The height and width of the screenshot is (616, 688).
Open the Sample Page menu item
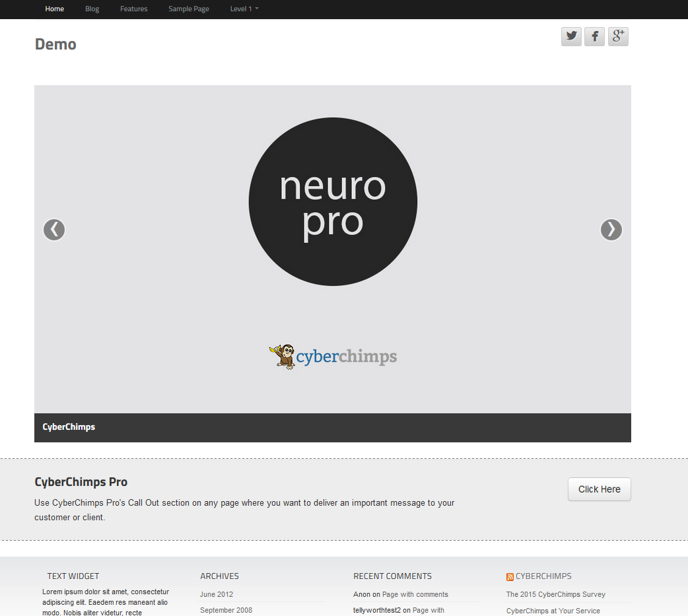189,9
